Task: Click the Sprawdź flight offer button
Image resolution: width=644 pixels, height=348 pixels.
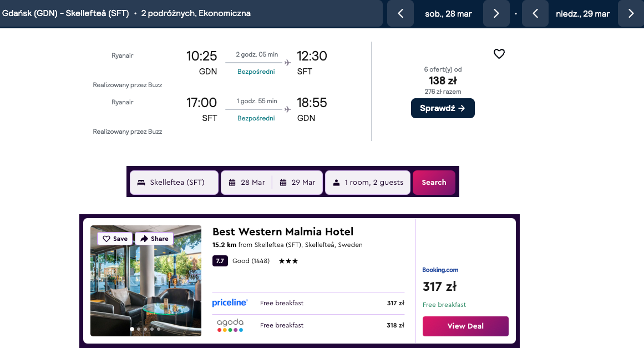Action: 443,108
